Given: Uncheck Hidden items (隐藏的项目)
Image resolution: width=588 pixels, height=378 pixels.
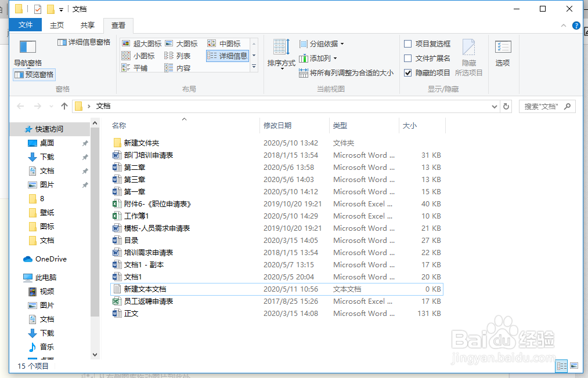Looking at the screenshot, I should click(427, 73).
